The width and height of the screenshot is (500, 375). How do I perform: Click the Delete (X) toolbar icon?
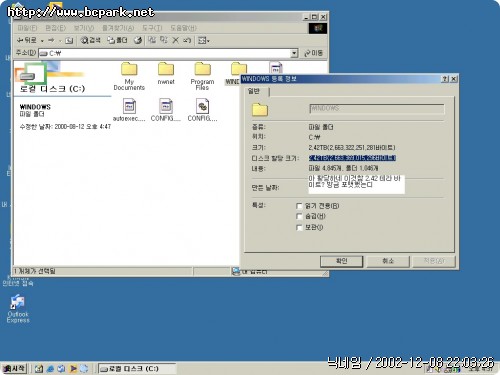(x=176, y=40)
